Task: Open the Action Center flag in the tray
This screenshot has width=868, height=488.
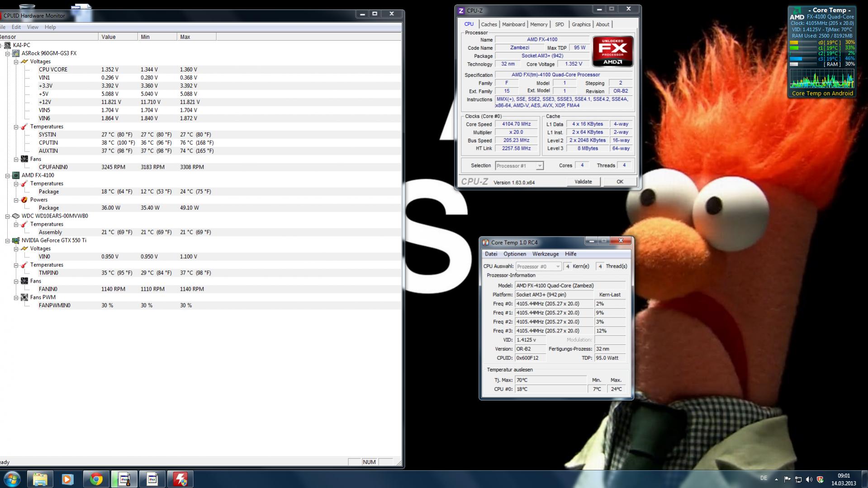Action: [787, 479]
